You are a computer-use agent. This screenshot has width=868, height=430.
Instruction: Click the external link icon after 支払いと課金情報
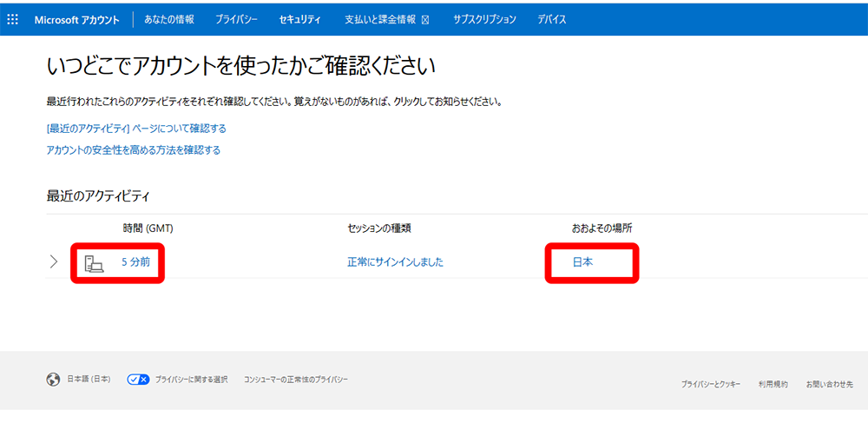(x=425, y=20)
